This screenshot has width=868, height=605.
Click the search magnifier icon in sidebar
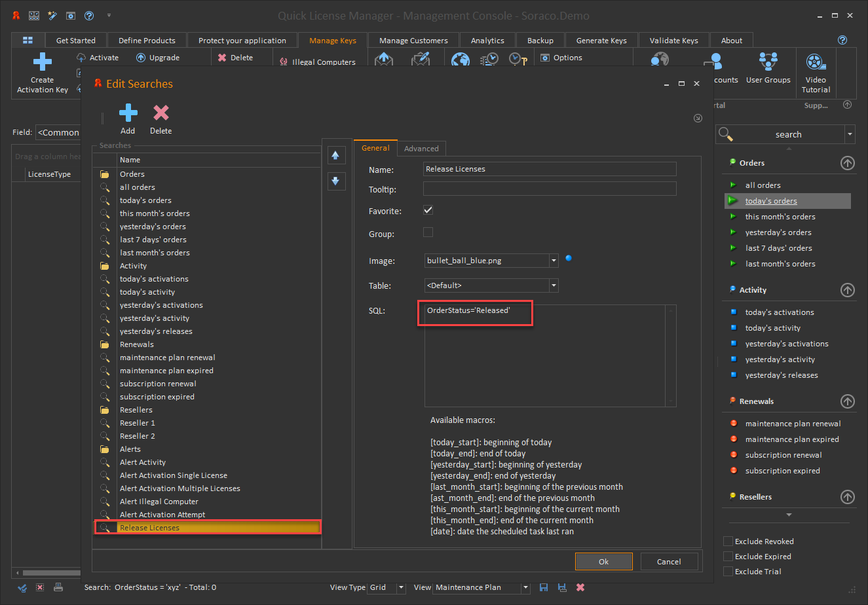point(725,134)
